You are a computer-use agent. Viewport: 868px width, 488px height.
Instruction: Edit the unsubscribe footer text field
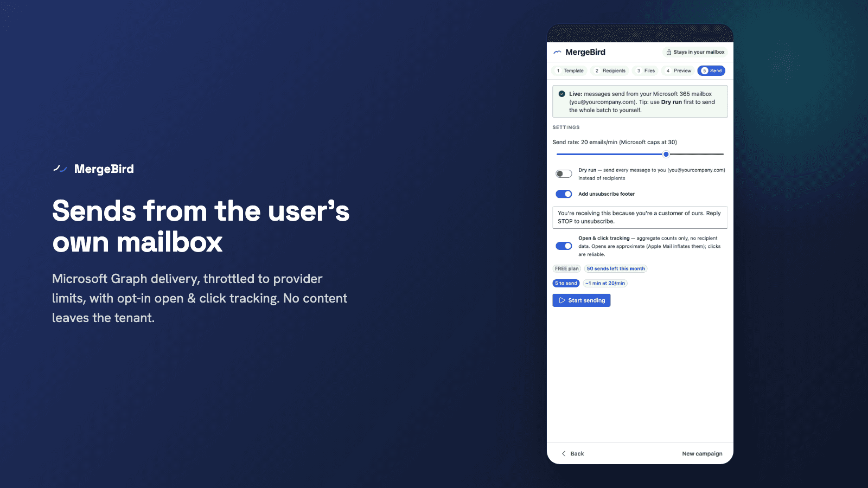pyautogui.click(x=640, y=217)
